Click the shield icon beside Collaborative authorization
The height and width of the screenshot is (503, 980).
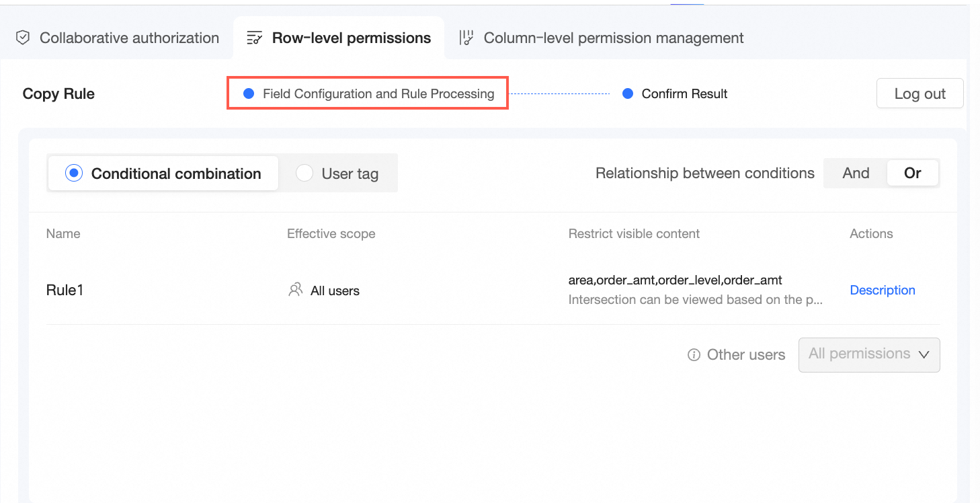23,38
